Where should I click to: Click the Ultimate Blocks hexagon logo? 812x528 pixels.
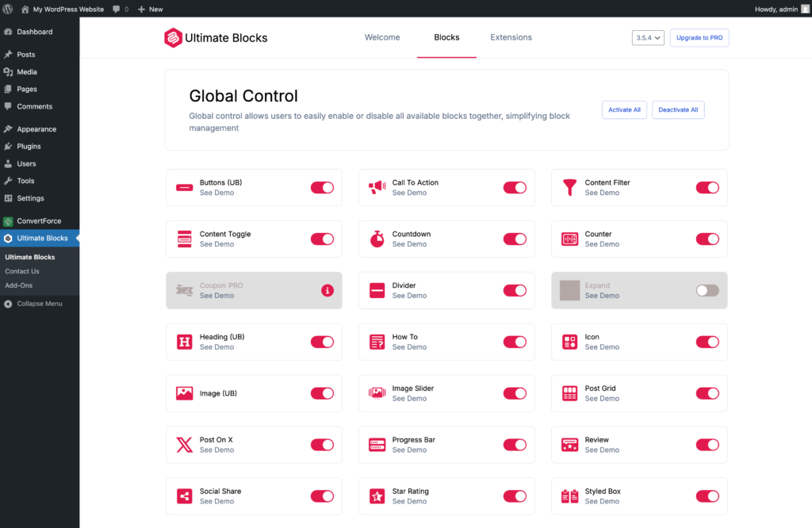[173, 37]
